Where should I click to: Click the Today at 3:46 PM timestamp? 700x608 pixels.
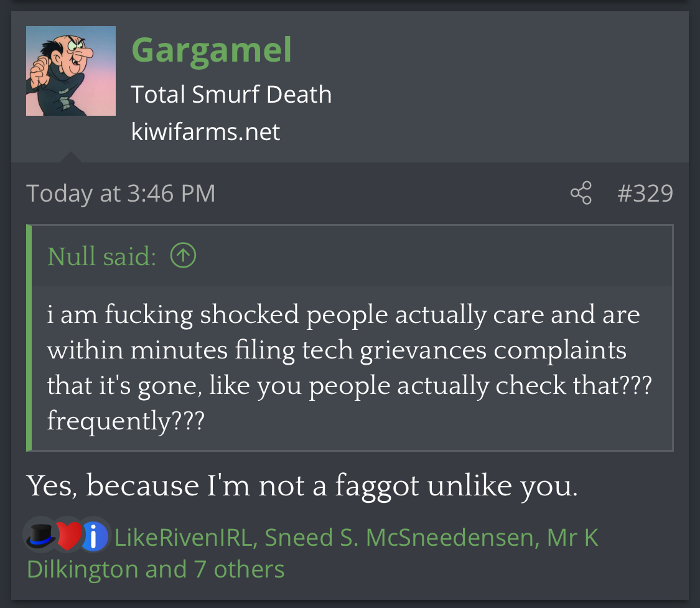click(x=121, y=194)
